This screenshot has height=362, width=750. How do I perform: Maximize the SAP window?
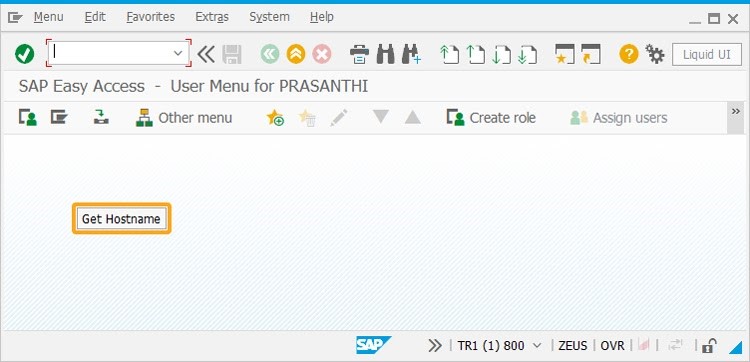[714, 19]
